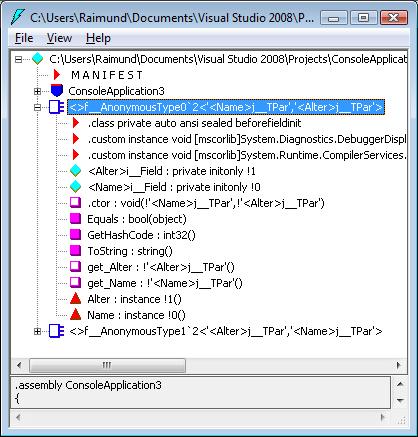This screenshot has width=418, height=437.
Task: Click the tree's horizontal scrollbar thumb
Action: coord(107,365)
